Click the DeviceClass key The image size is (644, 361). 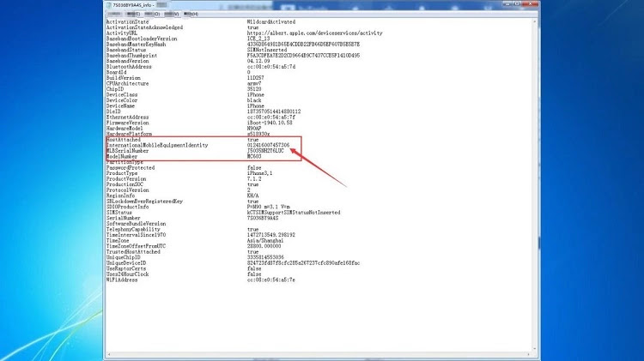[122, 95]
